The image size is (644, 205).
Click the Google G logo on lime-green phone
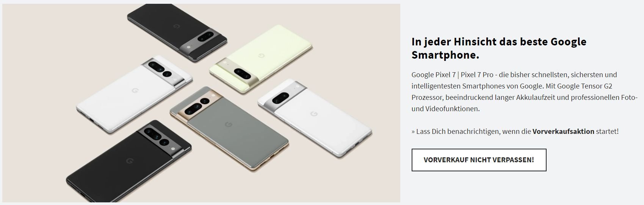click(261, 56)
